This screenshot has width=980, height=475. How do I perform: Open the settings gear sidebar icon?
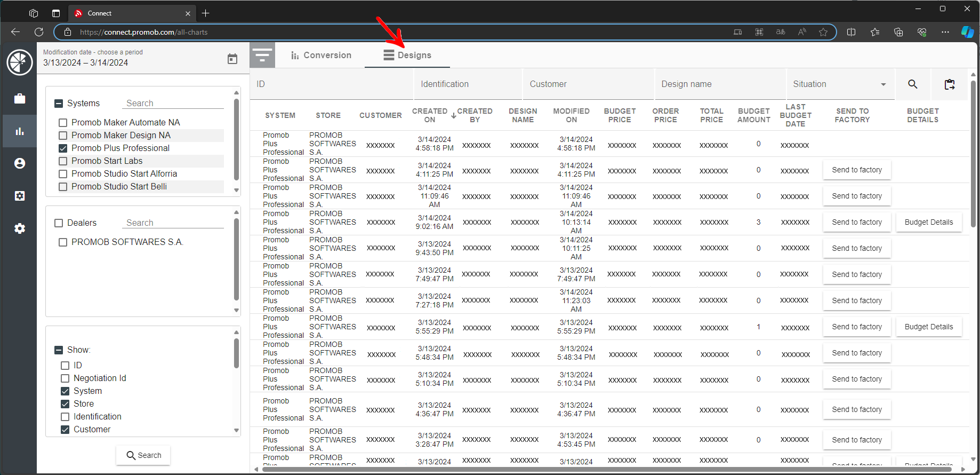[20, 228]
